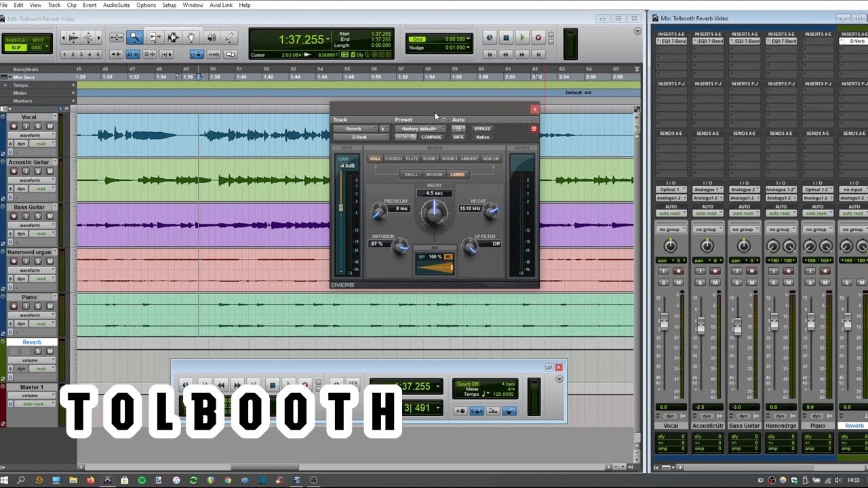
Task: Click Rewind in main transport
Action: 506,54
